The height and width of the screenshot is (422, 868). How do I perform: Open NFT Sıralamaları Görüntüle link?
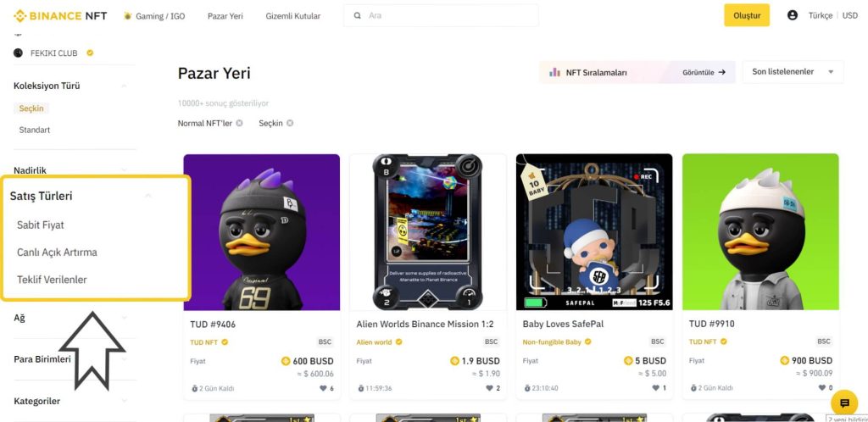[x=704, y=73]
